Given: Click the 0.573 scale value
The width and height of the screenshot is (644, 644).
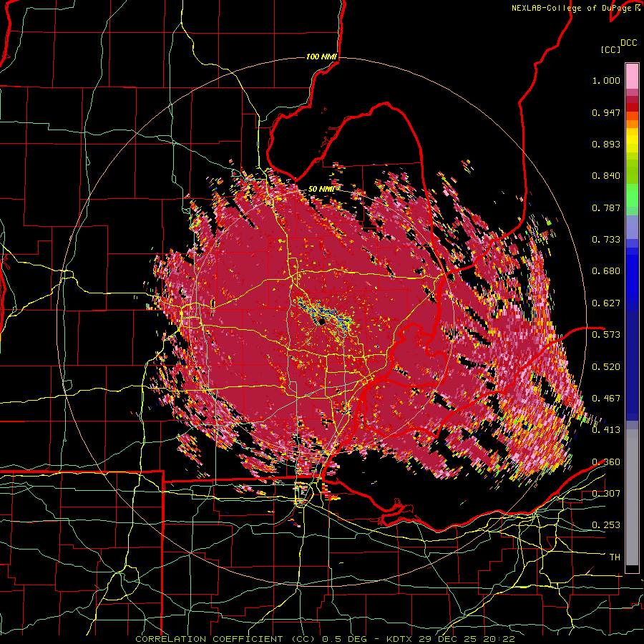Looking at the screenshot, I should [x=606, y=335].
